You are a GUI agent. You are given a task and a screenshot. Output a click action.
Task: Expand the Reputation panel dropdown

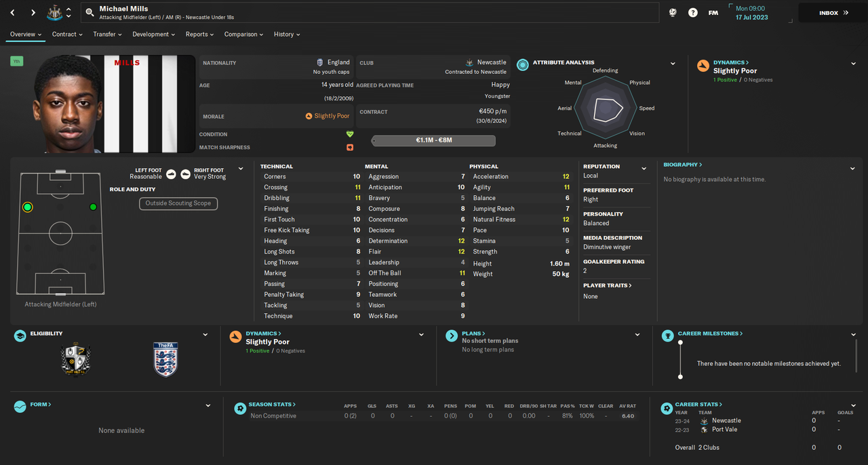tap(644, 168)
